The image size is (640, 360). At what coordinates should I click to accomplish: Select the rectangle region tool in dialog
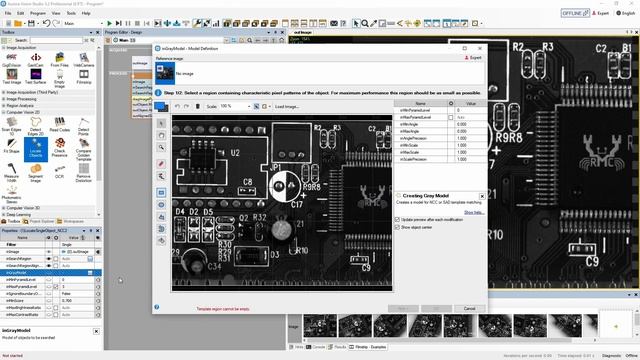pyautogui.click(x=161, y=192)
